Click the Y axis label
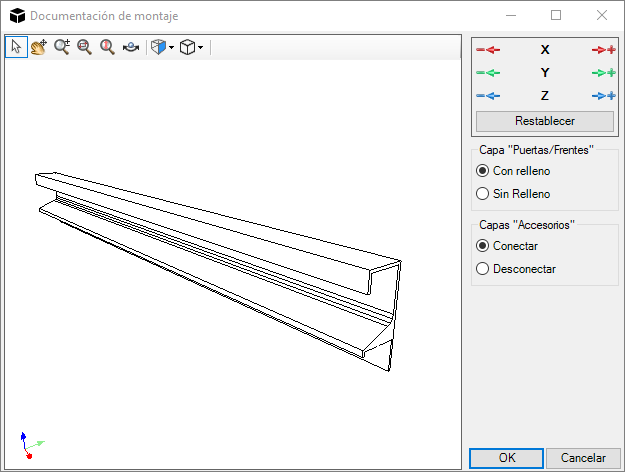The height and width of the screenshot is (472, 625). click(545, 73)
